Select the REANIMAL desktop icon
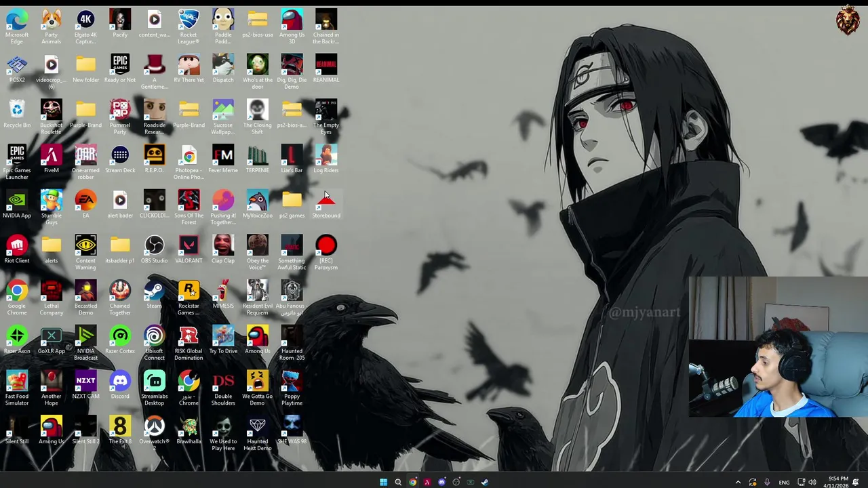Screen dimensions: 868x488 coord(326,69)
